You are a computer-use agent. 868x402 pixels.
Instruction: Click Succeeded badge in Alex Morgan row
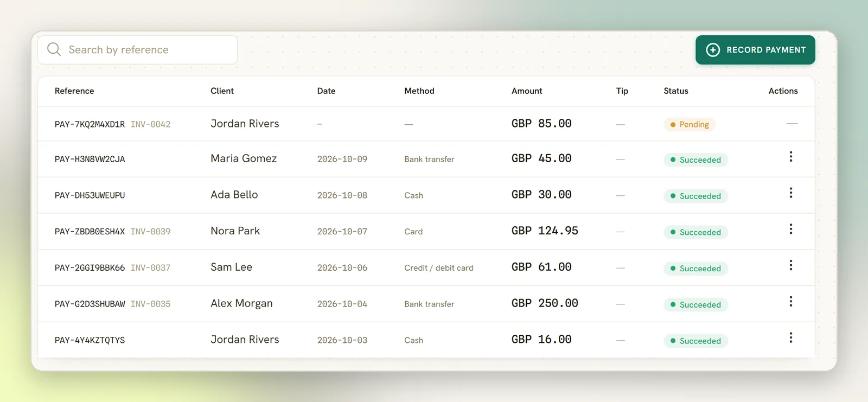coord(695,305)
